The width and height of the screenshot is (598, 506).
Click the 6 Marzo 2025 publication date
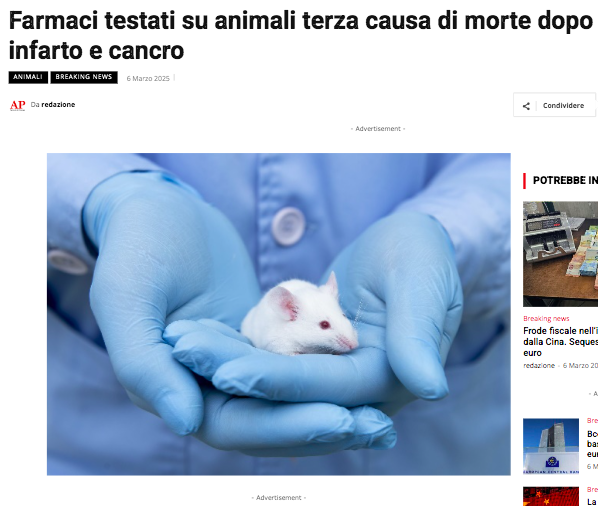(148, 78)
